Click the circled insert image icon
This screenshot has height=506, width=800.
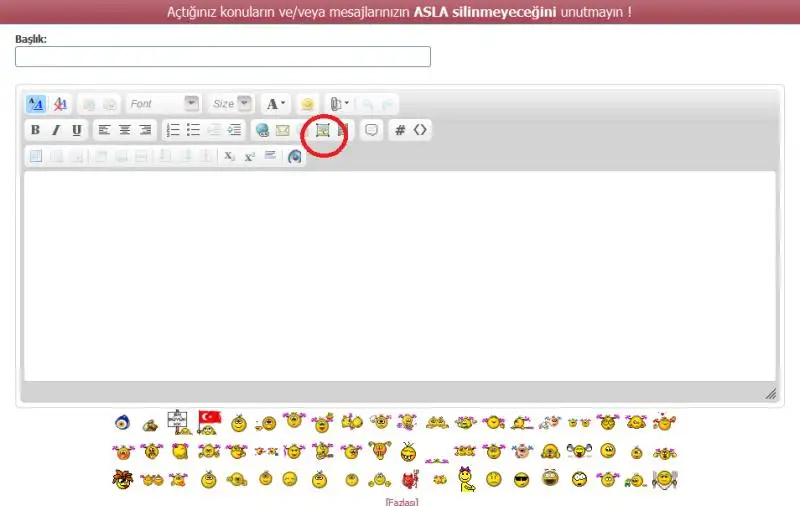click(x=323, y=130)
